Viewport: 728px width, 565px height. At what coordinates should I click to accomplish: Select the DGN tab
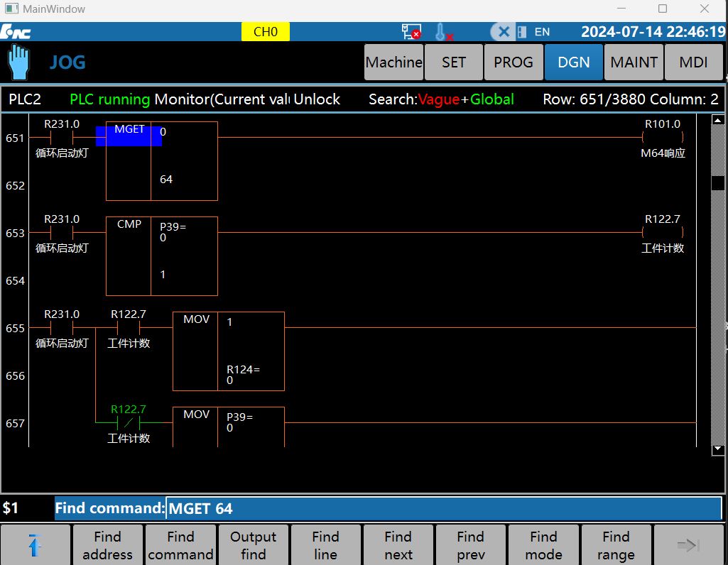pos(574,62)
